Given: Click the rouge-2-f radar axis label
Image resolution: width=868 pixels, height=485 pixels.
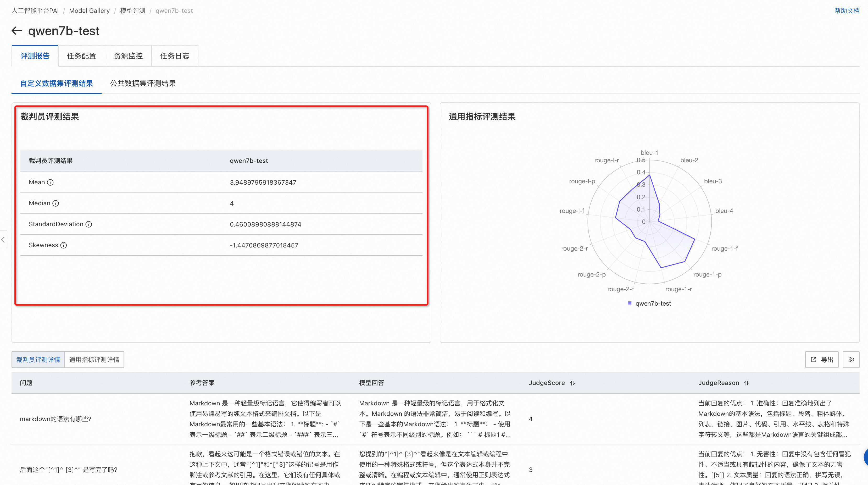Looking at the screenshot, I should pyautogui.click(x=620, y=289).
